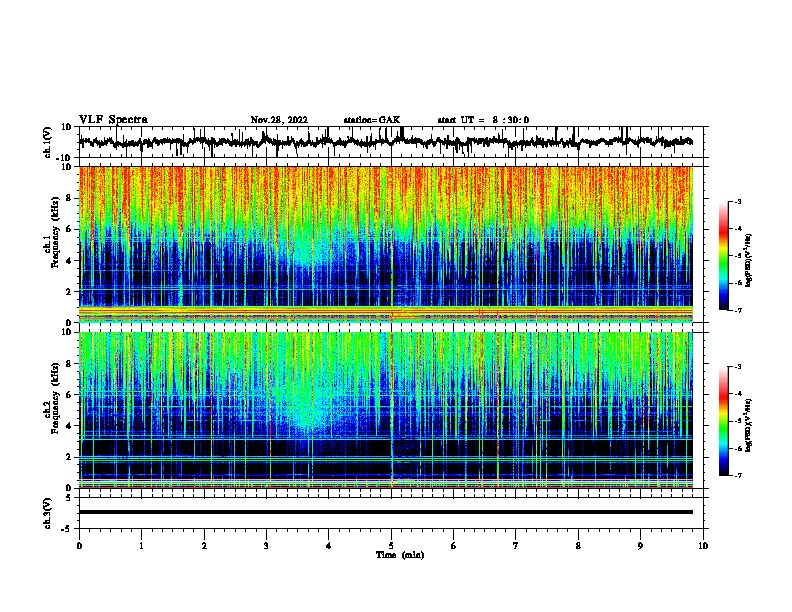Click the ch.2 spectrogram color bar
Viewport: 792px width, 612px height.
point(723,421)
